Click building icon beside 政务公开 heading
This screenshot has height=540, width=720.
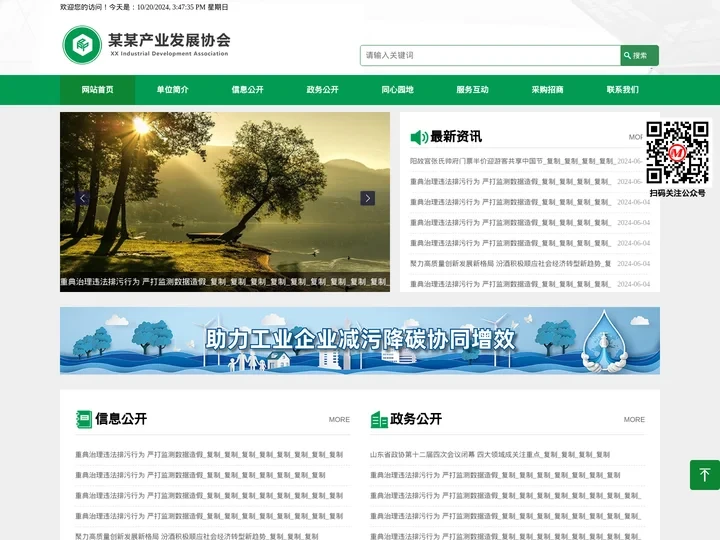(379, 419)
